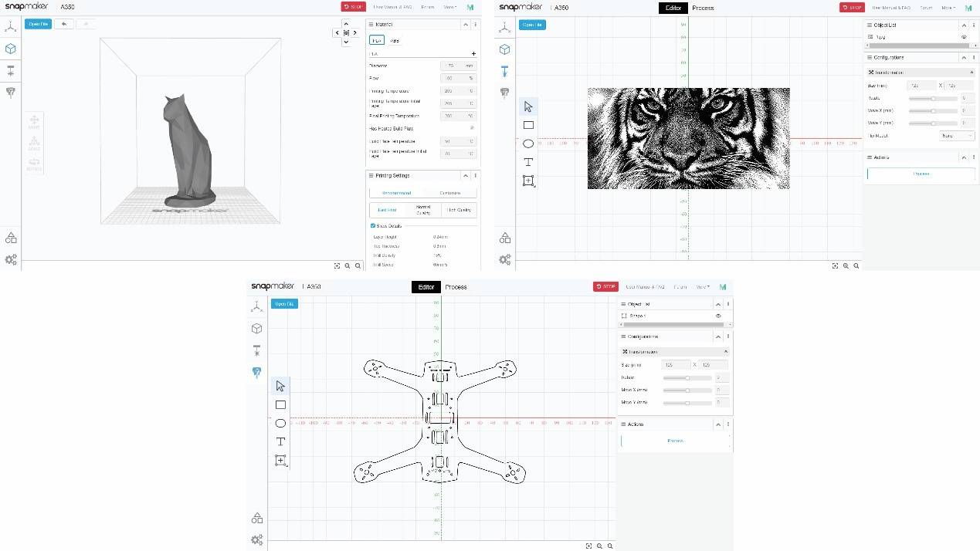
Task: Collapse the Transformation section in the tiger laser window
Action: click(972, 73)
